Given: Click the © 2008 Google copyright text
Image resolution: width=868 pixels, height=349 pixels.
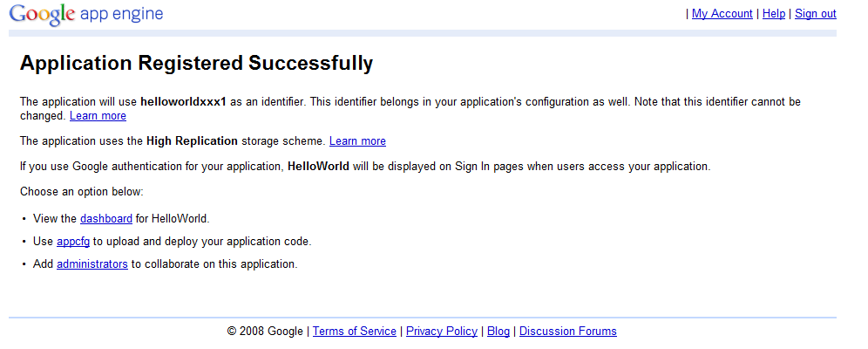Looking at the screenshot, I should (x=265, y=332).
